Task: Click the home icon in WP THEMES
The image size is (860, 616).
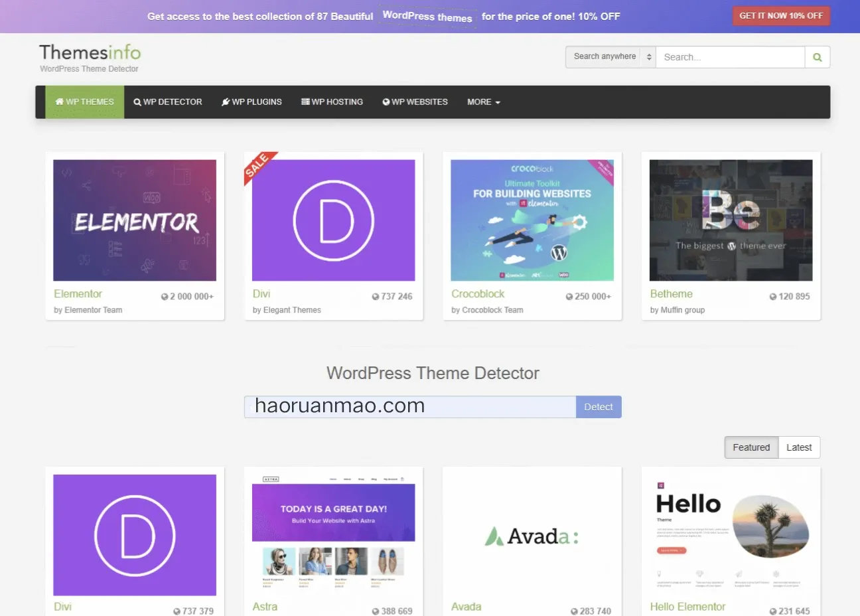Action: tap(60, 102)
